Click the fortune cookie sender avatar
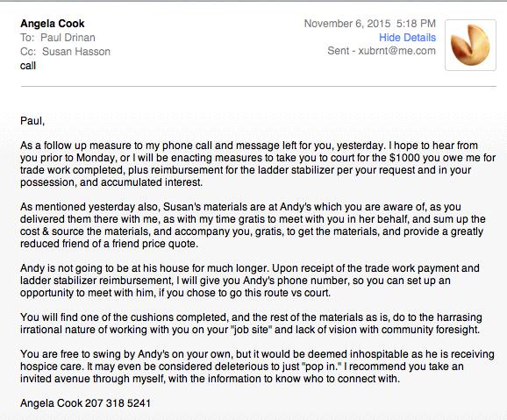The width and height of the screenshot is (507, 420). pyautogui.click(x=470, y=45)
